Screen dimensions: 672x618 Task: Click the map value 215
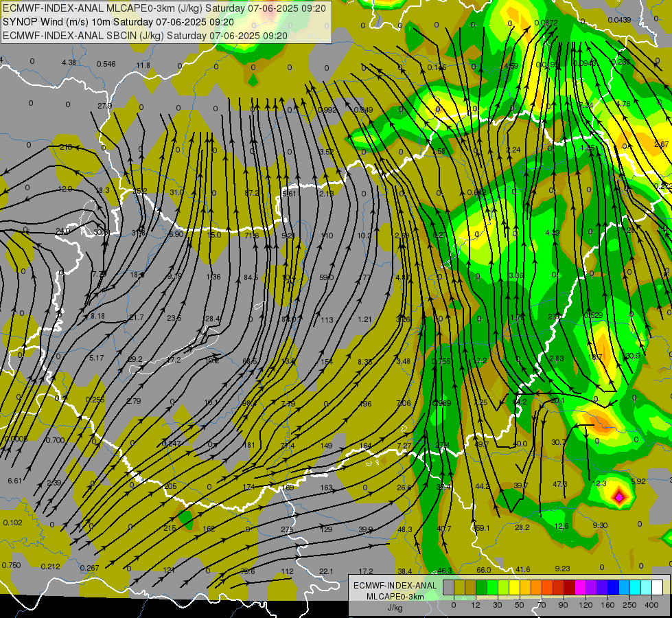[170, 528]
